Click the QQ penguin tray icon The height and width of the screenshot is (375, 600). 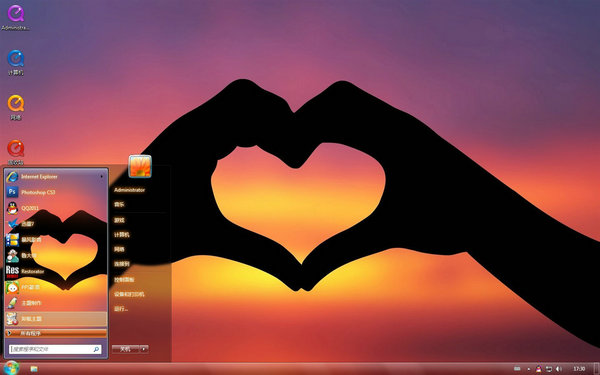click(539, 369)
